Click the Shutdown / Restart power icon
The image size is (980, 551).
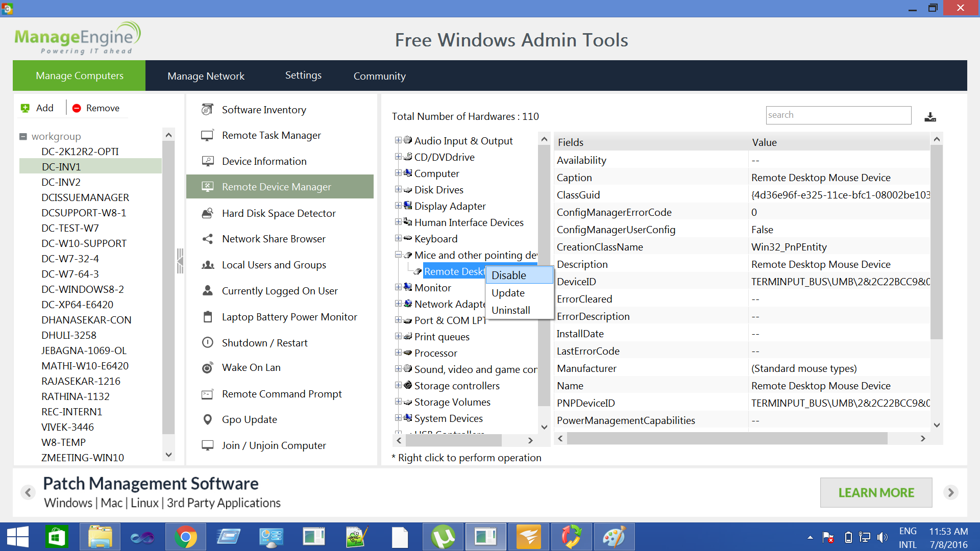[207, 342]
